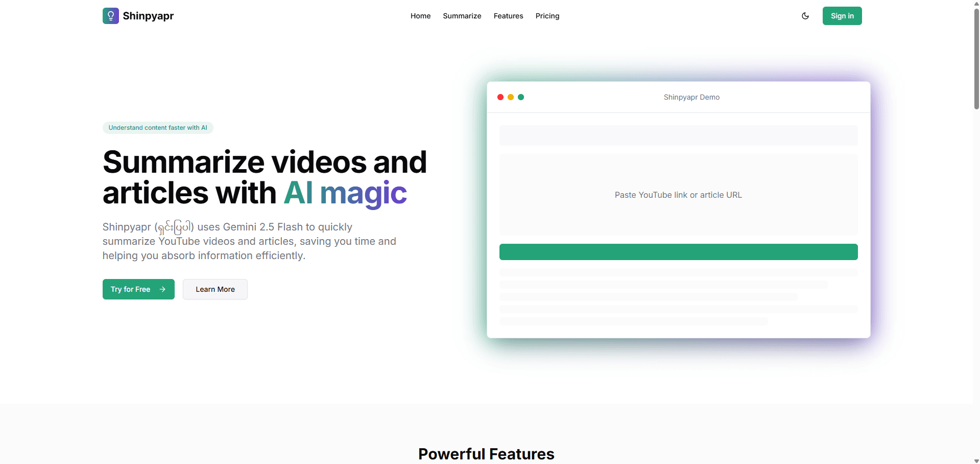Go to the Summarize page

pyautogui.click(x=462, y=16)
